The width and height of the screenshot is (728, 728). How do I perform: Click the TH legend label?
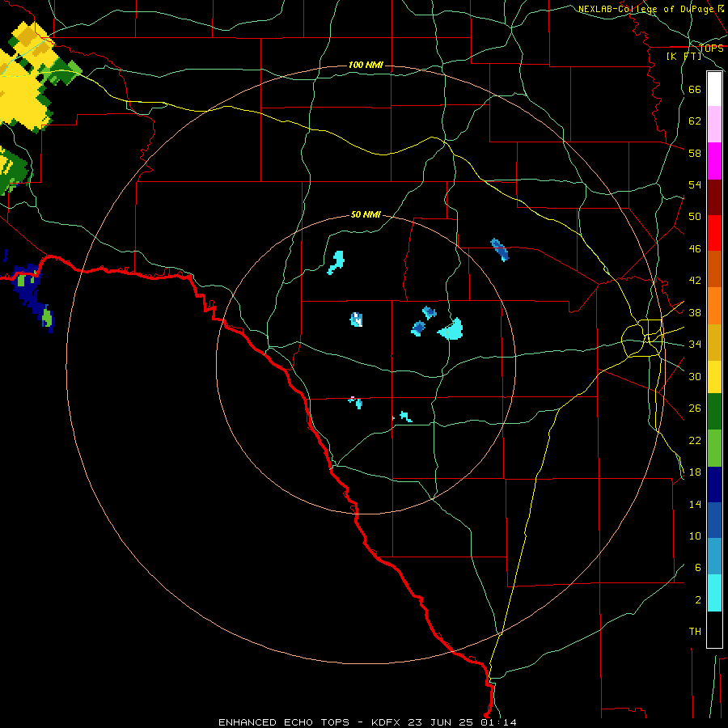click(695, 631)
